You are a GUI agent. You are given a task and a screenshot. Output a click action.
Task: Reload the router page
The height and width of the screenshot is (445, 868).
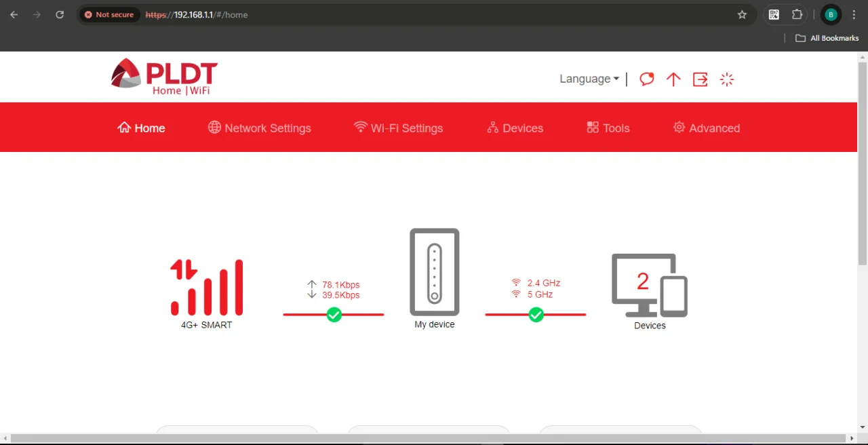pyautogui.click(x=60, y=14)
